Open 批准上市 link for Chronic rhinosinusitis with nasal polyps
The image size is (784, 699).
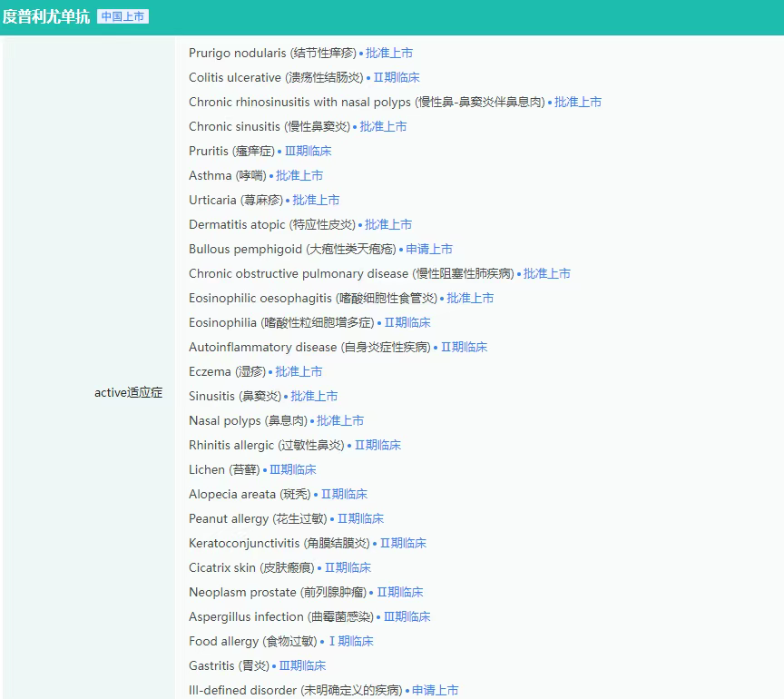point(578,102)
